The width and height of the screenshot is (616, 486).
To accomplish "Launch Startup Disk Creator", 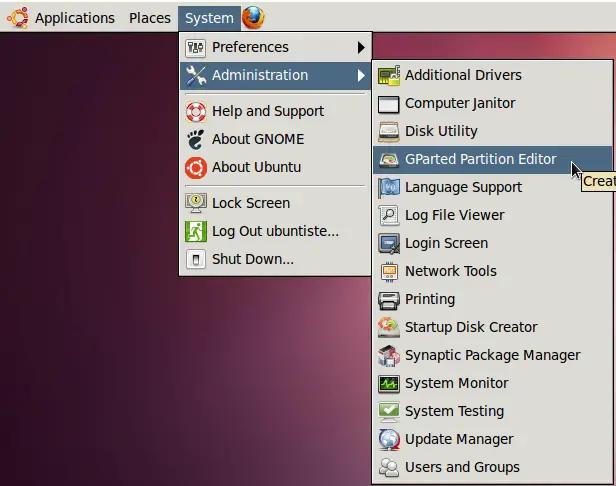I will point(493,328).
